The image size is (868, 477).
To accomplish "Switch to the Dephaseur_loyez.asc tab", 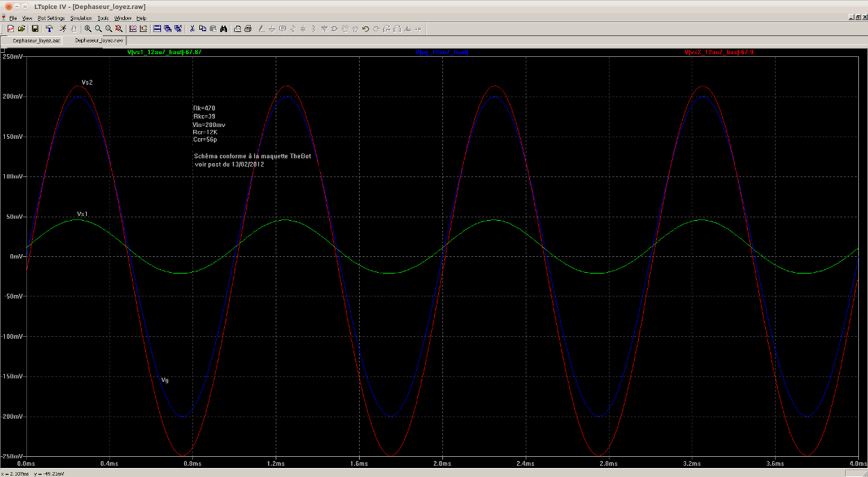I will coord(32,41).
